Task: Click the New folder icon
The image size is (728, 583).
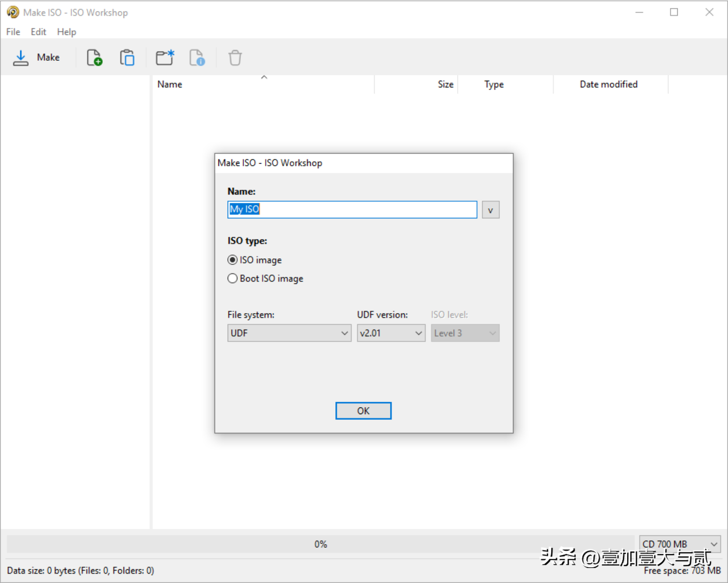Action: point(165,58)
